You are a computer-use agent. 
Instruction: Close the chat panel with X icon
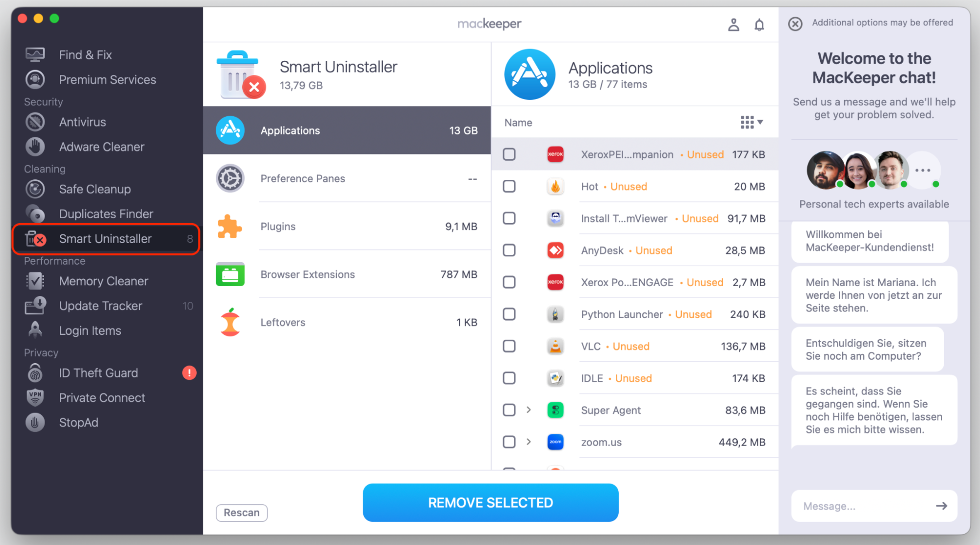pyautogui.click(x=795, y=24)
